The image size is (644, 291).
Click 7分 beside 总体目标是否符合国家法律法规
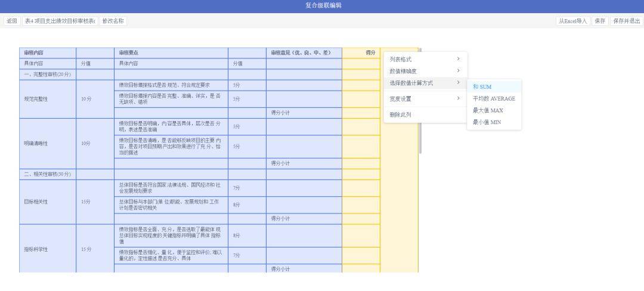pyautogui.click(x=247, y=188)
